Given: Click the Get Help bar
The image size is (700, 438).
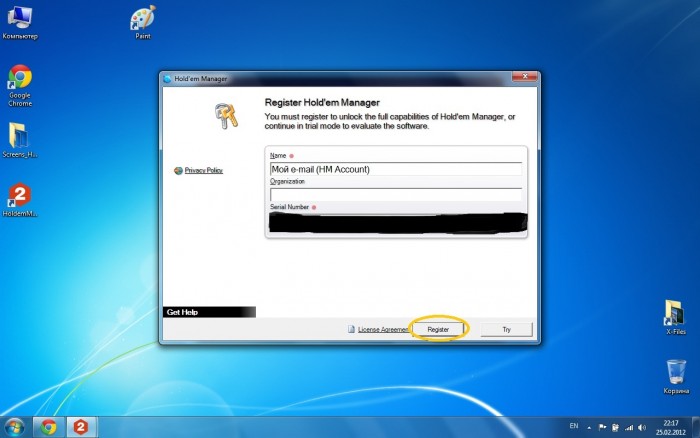Looking at the screenshot, I should 209,312.
